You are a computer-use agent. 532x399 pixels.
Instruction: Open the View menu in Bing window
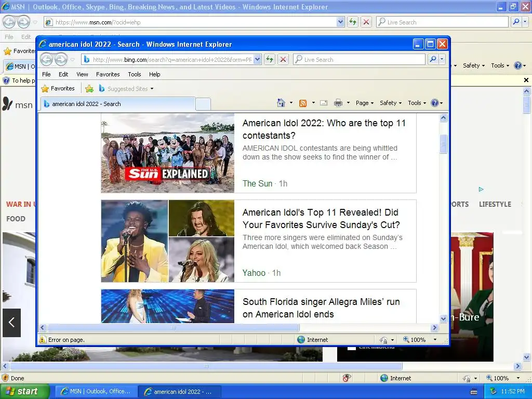82,74
